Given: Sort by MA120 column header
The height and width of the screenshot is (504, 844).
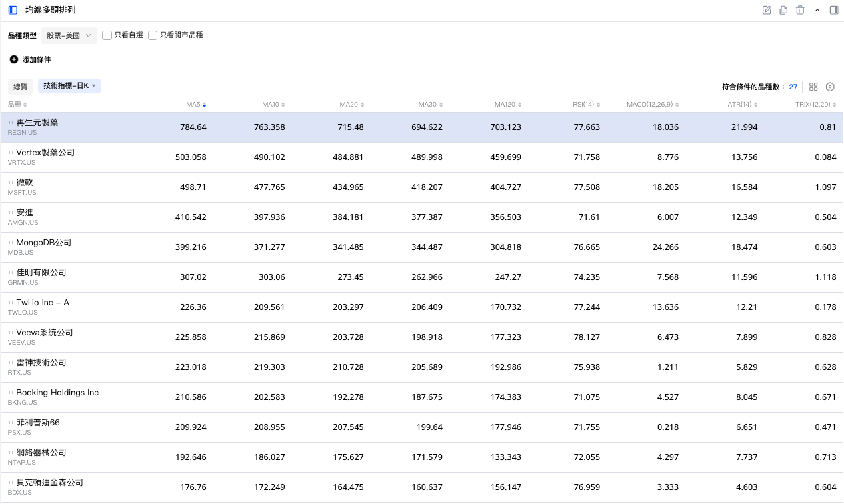Looking at the screenshot, I should [508, 105].
